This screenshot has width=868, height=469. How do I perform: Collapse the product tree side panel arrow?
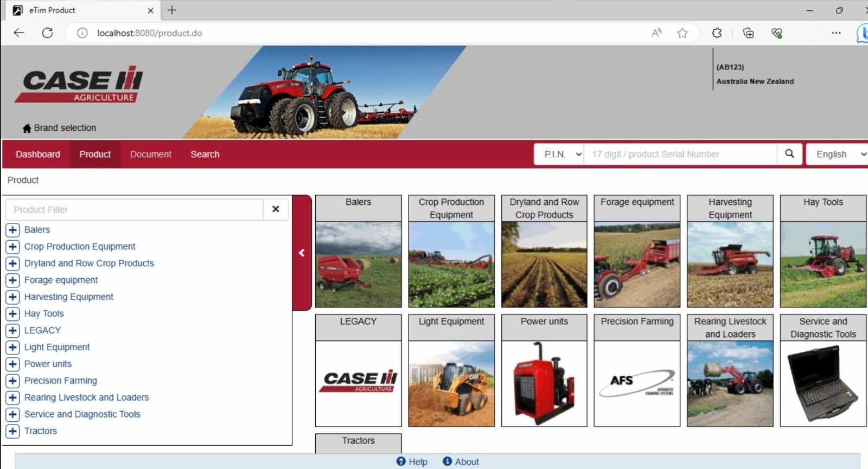[302, 253]
